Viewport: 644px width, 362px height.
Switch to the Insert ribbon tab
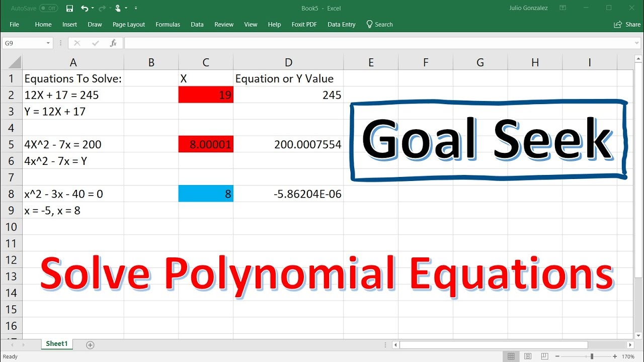[69, 24]
